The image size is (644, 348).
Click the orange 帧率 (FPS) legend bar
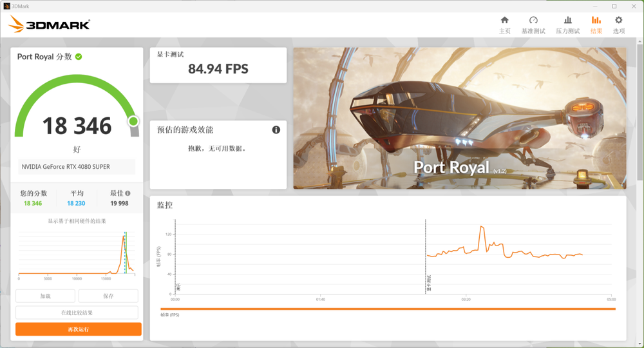click(388, 309)
